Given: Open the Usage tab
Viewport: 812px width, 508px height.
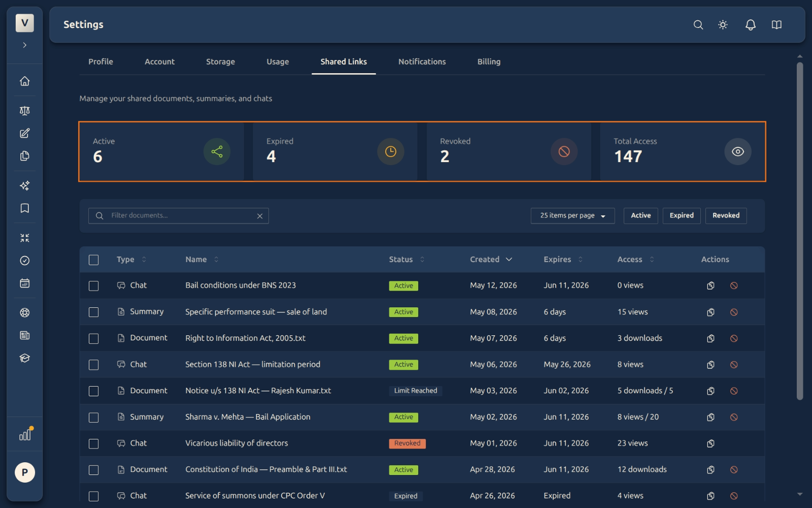Looking at the screenshot, I should click(278, 61).
